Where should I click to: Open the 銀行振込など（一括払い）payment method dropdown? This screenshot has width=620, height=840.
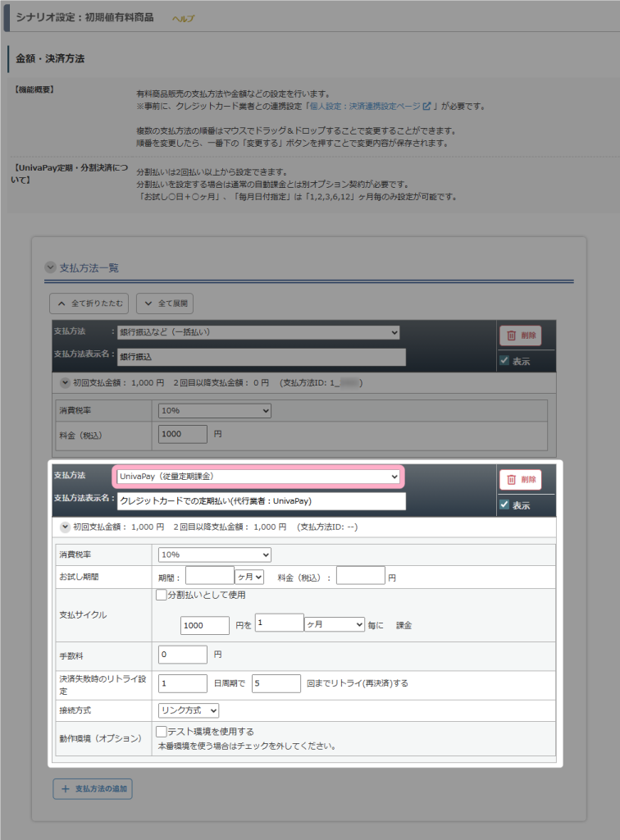258,332
